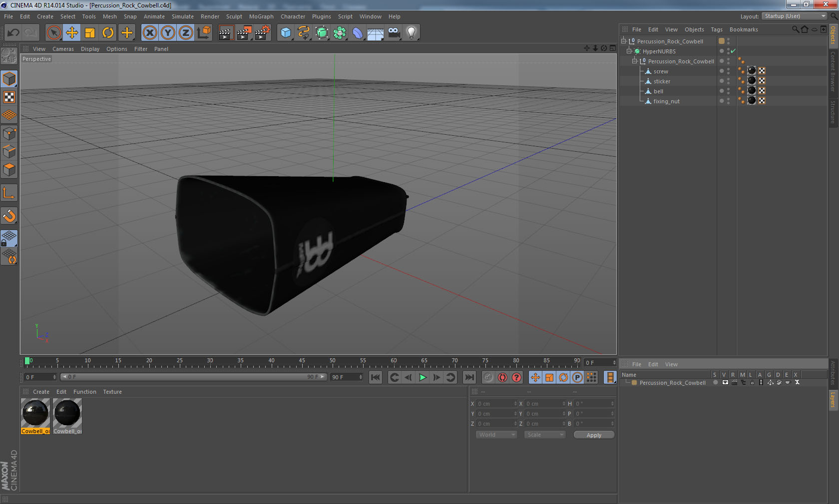Activate the Scale tool
This screenshot has width=839, height=504.
(x=90, y=33)
